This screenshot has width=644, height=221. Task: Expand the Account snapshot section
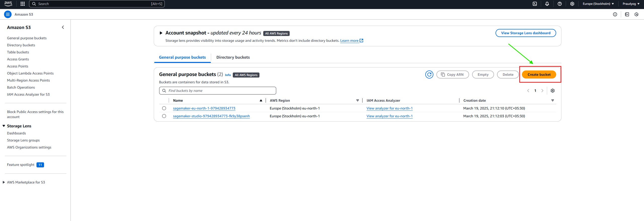[x=161, y=33]
